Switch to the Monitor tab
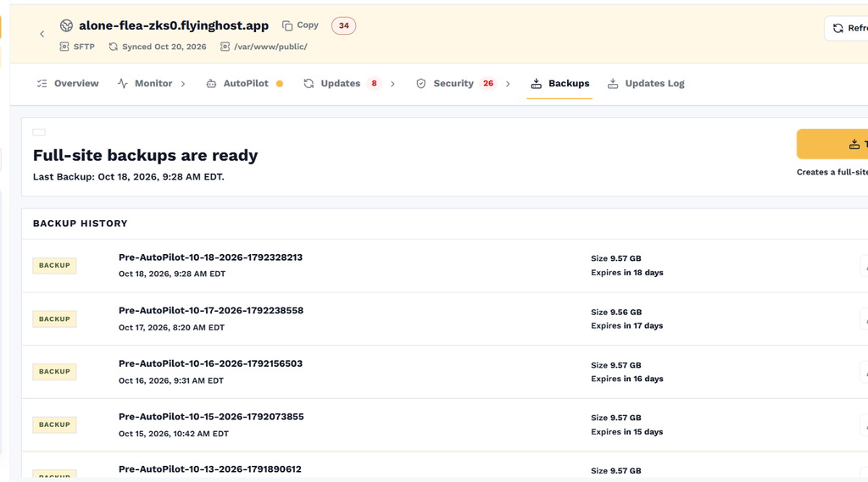The width and height of the screenshot is (868, 482). (145, 84)
